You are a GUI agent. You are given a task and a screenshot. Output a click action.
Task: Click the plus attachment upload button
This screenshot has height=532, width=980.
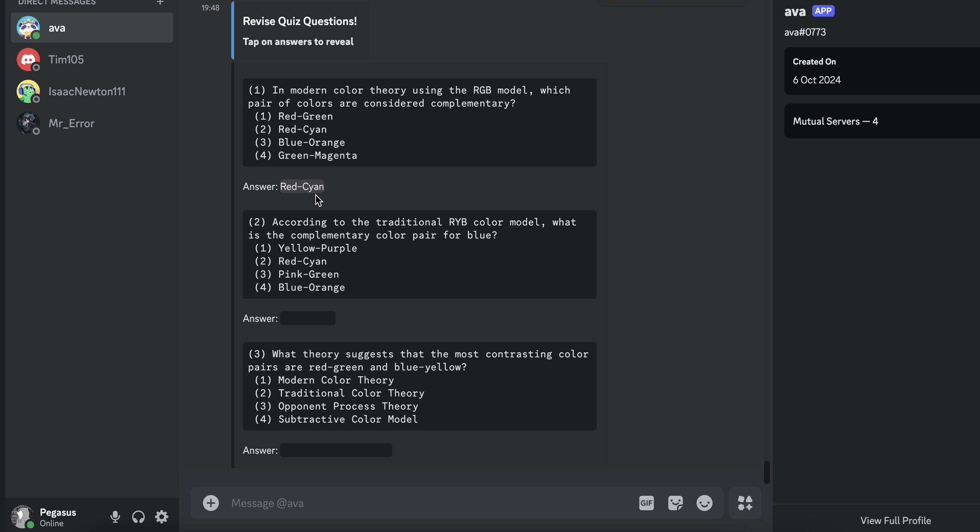pyautogui.click(x=211, y=503)
